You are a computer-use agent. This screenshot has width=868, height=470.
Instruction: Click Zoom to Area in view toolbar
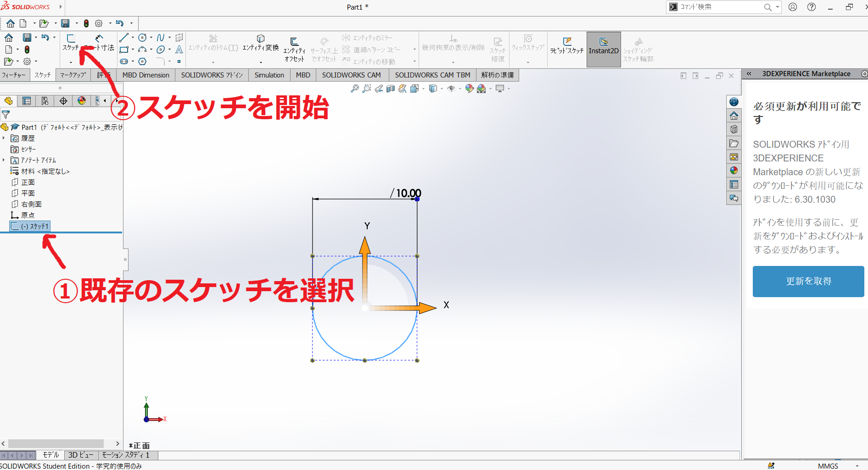tap(366, 88)
